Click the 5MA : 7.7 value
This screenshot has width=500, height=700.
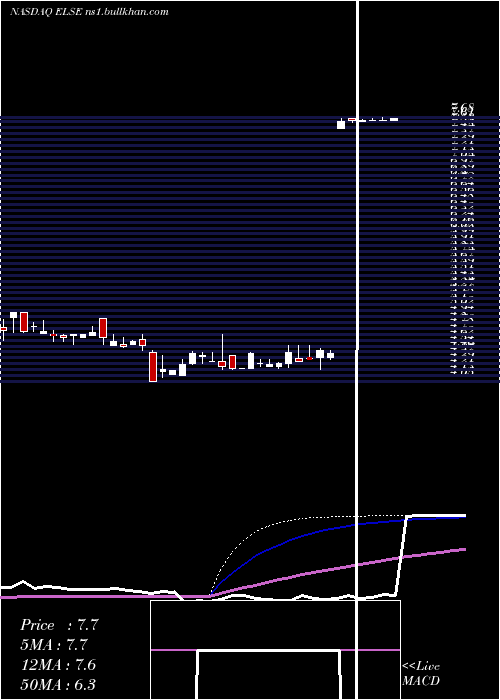[x=54, y=646]
